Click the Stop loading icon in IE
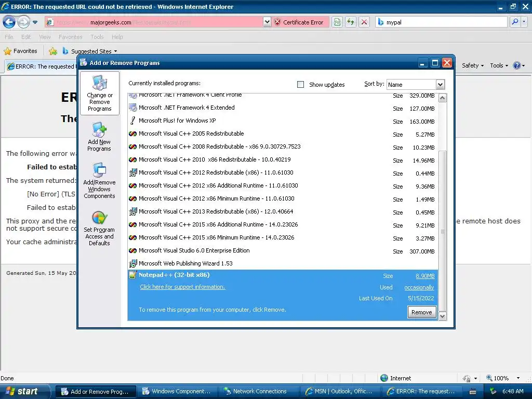Viewport: 532px width, 399px height. [364, 22]
